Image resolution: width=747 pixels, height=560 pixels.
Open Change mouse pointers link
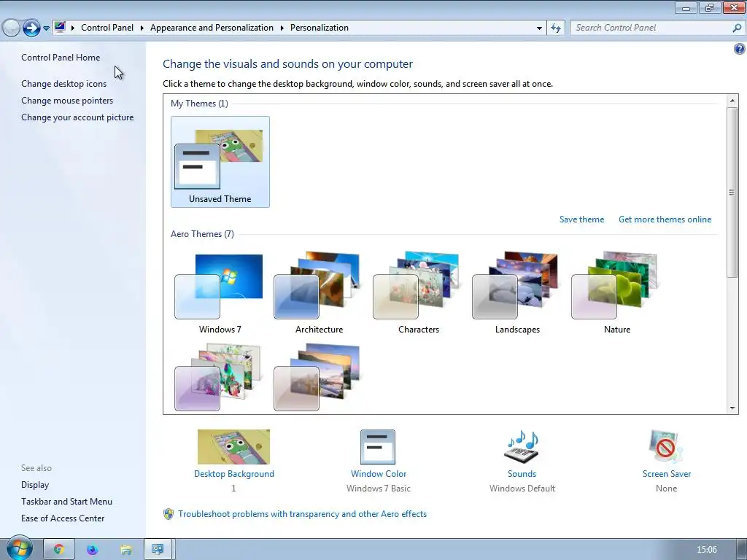click(x=67, y=101)
